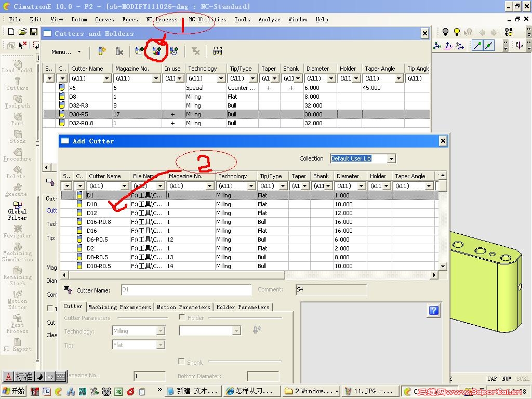
Task: Switch to the Motion Parameters tab
Action: (183, 307)
